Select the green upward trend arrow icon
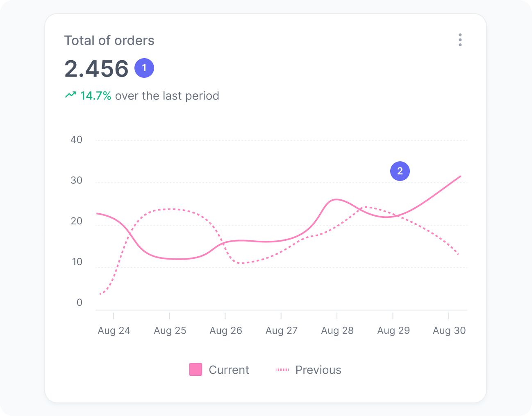Screen dimensions: 532x416 coord(70,94)
